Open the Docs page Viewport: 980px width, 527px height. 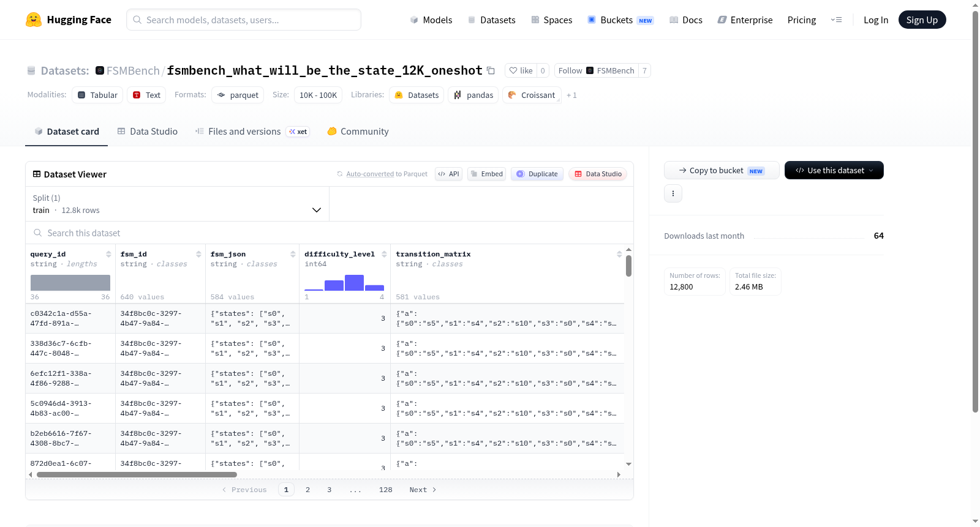pos(685,20)
